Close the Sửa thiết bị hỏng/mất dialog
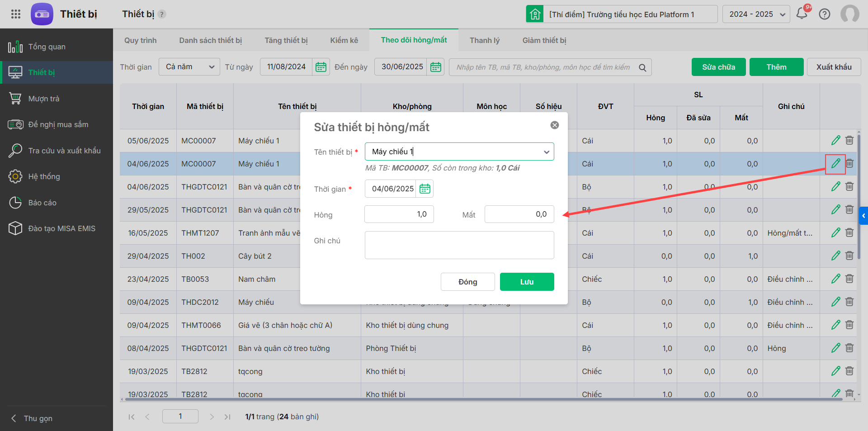Image resolution: width=868 pixels, height=431 pixels. 555,125
